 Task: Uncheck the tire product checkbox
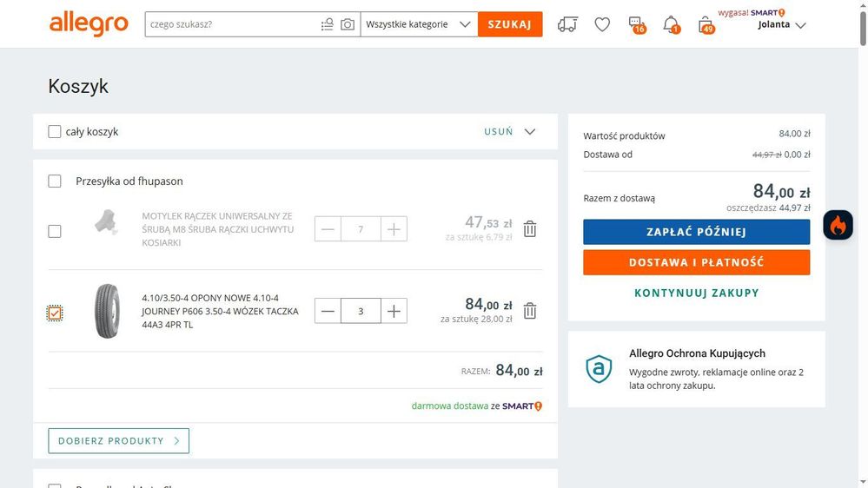[x=55, y=313]
